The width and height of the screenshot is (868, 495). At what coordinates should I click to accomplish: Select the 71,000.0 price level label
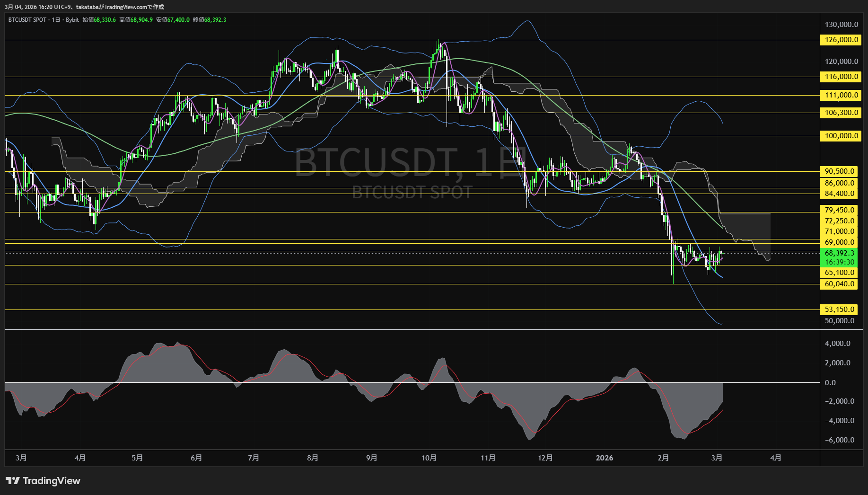pyautogui.click(x=840, y=231)
